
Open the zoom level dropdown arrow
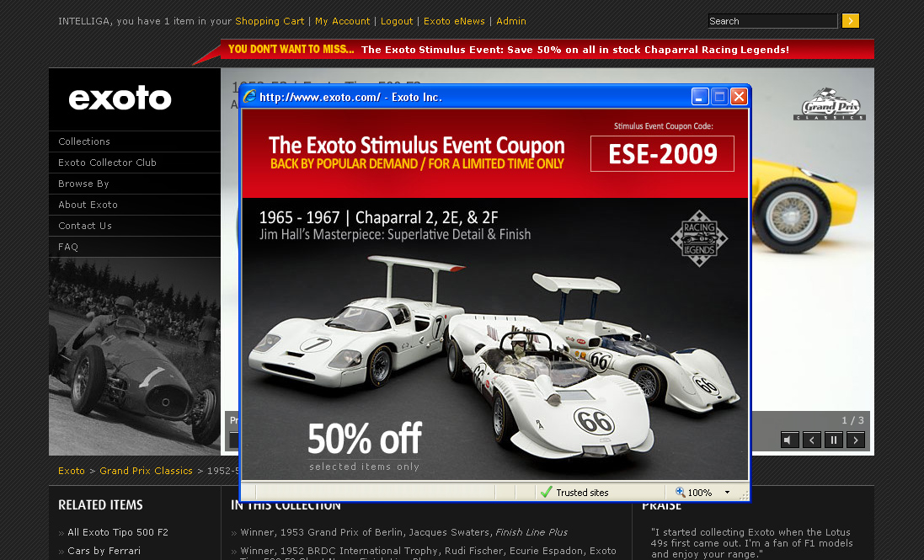coord(727,493)
